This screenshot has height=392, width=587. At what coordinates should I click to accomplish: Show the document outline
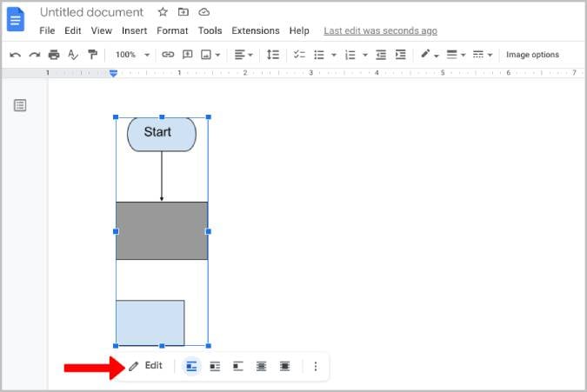(20, 105)
